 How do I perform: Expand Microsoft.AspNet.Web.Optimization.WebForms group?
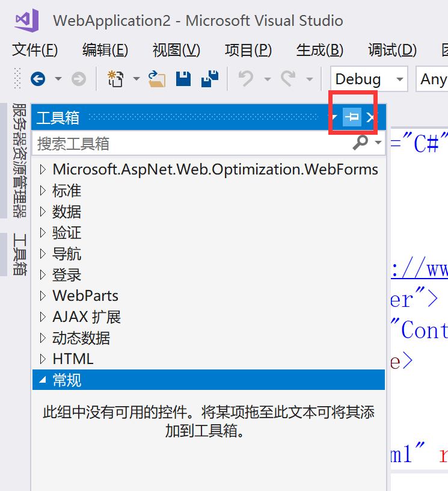43,170
